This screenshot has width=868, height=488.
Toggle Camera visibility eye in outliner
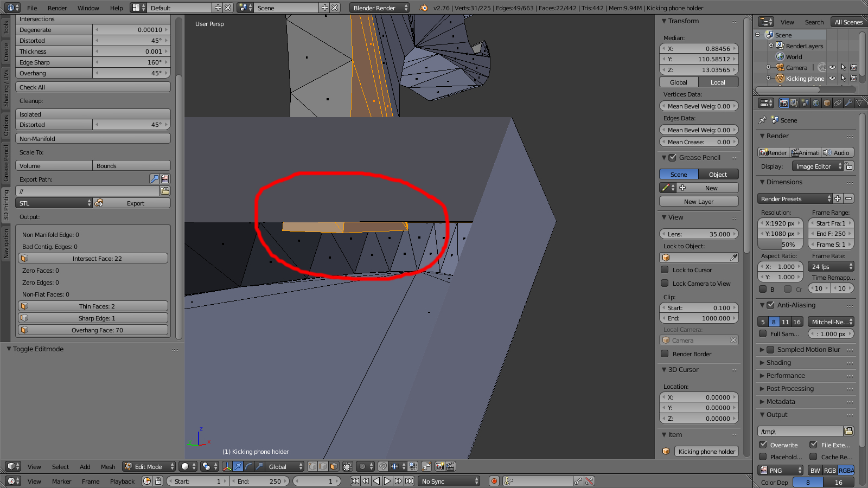coord(832,68)
